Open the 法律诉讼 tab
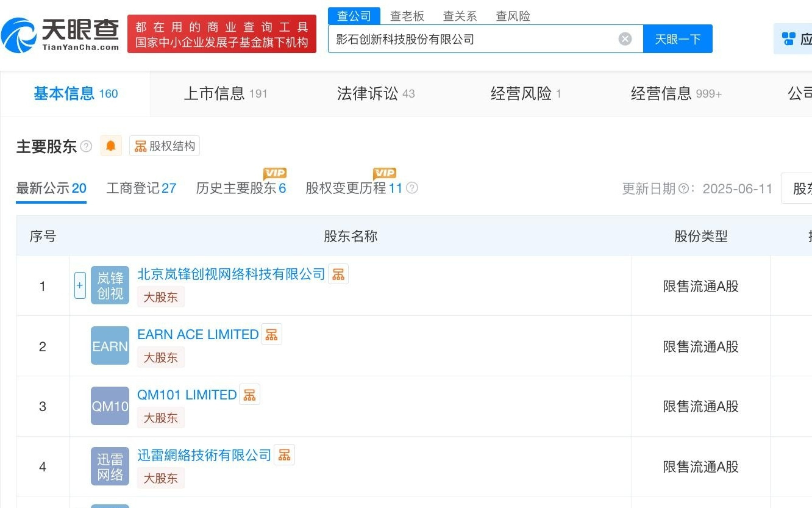Image resolution: width=812 pixels, height=508 pixels. tap(368, 93)
